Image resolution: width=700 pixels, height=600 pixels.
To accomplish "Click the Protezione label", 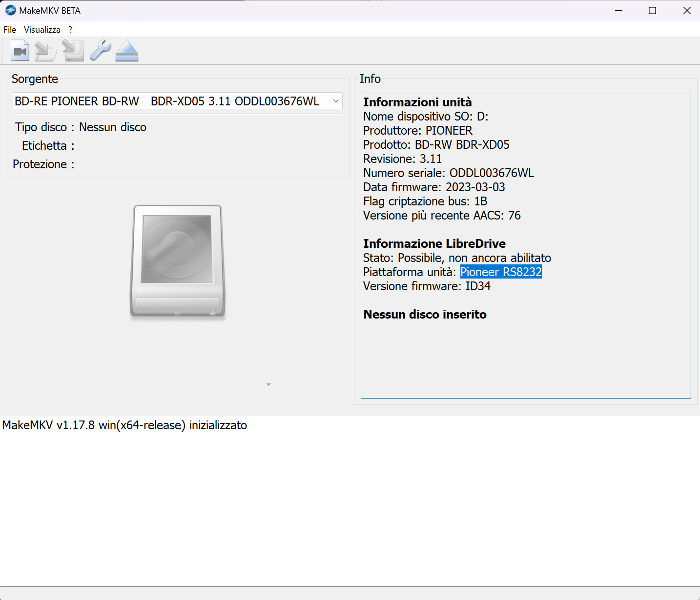I will point(43,164).
